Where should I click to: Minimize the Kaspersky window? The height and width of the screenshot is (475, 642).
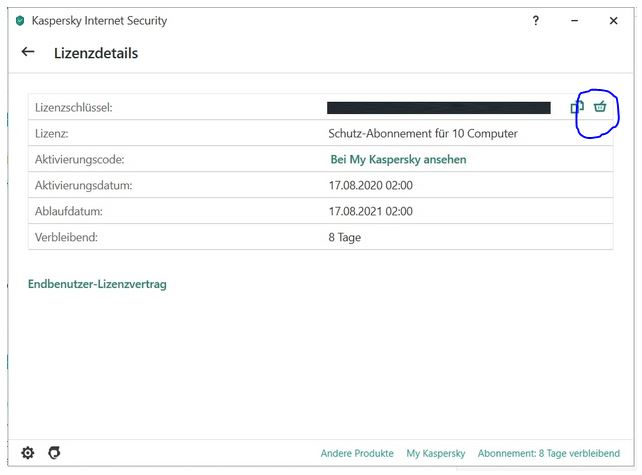(575, 21)
